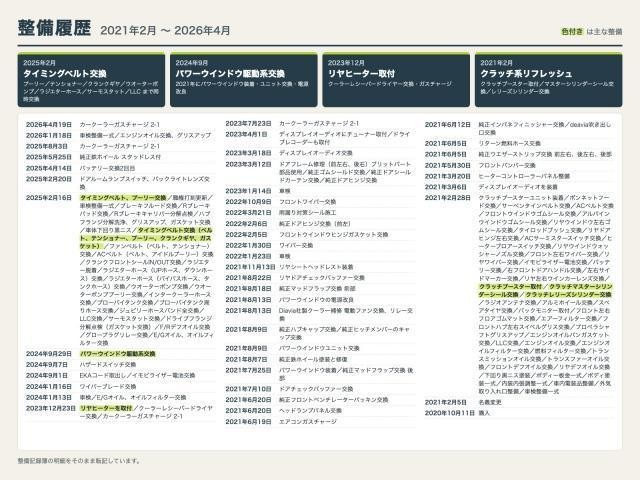The height and width of the screenshot is (480, 640).
Task: Click 純正鉄ホイール スタッドレス付 entry text
Action: click(120, 157)
